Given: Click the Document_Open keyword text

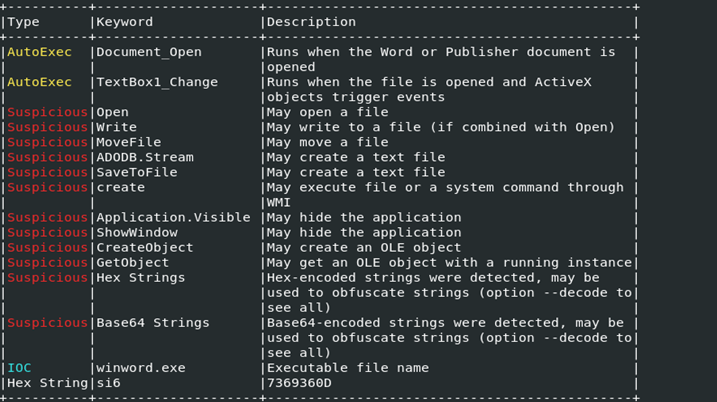Looking at the screenshot, I should pyautogui.click(x=148, y=52).
